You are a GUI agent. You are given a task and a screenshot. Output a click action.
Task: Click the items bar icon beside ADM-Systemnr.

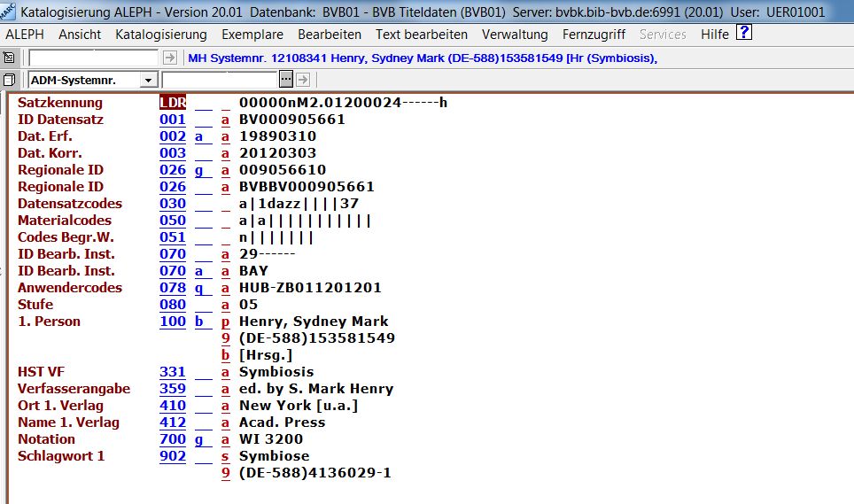point(10,80)
